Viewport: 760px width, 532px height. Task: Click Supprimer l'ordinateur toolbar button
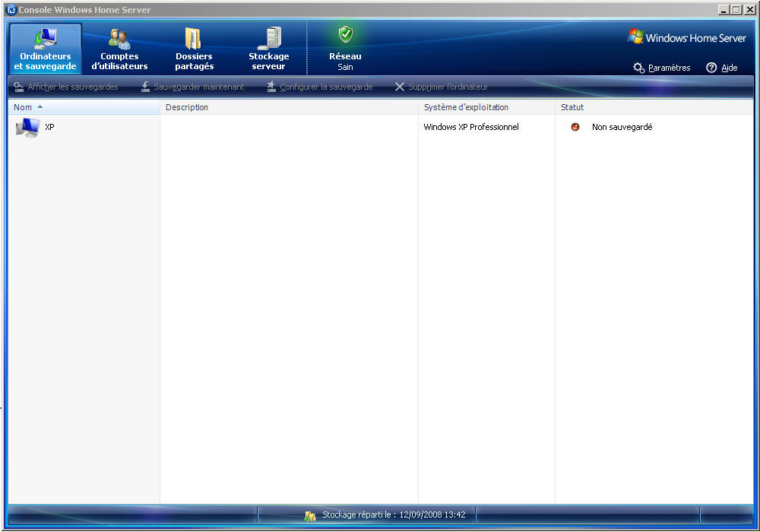coord(442,87)
